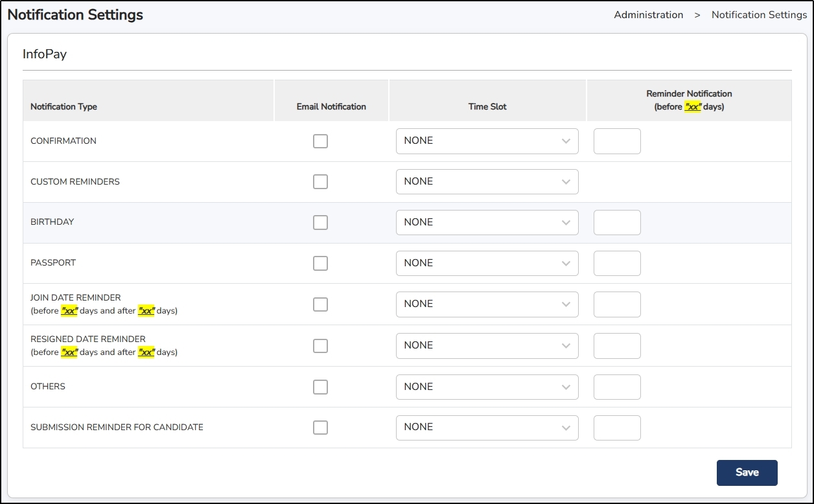The height and width of the screenshot is (504, 814).
Task: Open the Birthday time slot dropdown
Action: pyautogui.click(x=487, y=223)
